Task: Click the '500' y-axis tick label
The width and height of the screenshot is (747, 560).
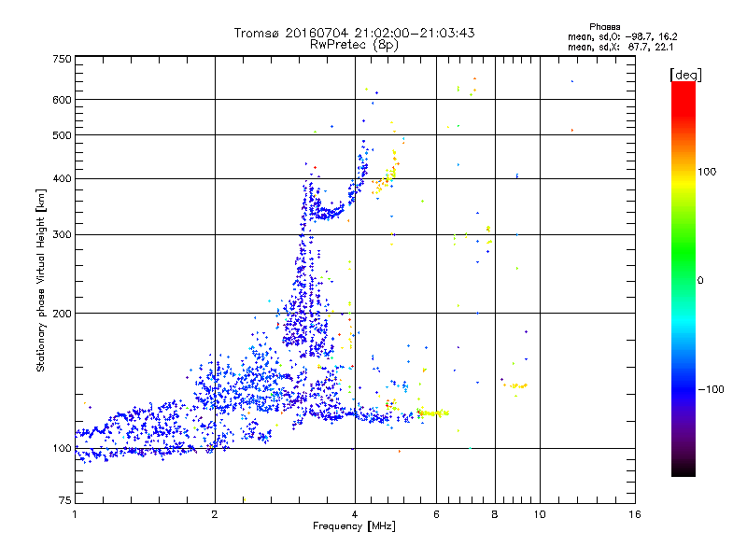Action: [62, 135]
